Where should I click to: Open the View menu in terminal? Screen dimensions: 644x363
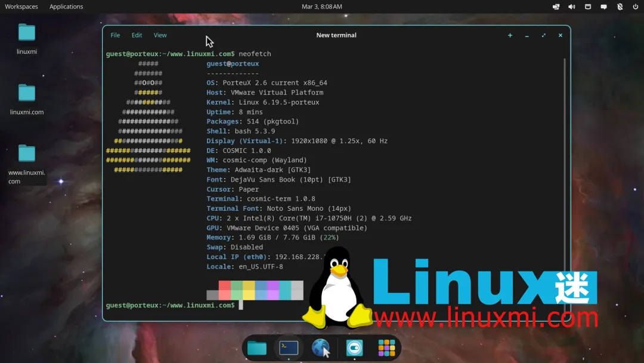coord(160,35)
